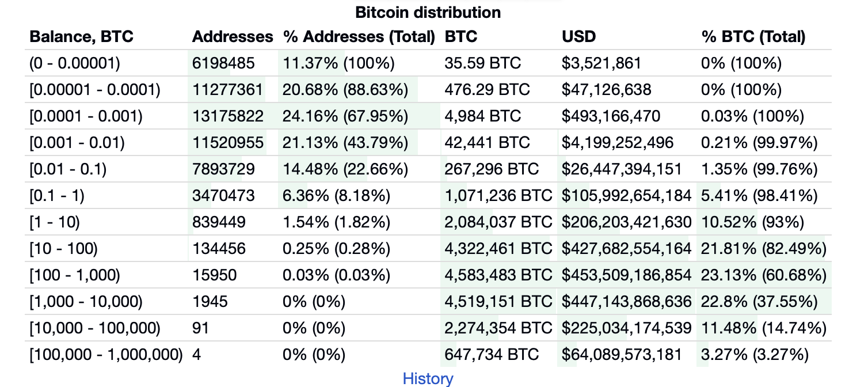Click the 24.16% (67.95%) addresses percentage cell

345,116
